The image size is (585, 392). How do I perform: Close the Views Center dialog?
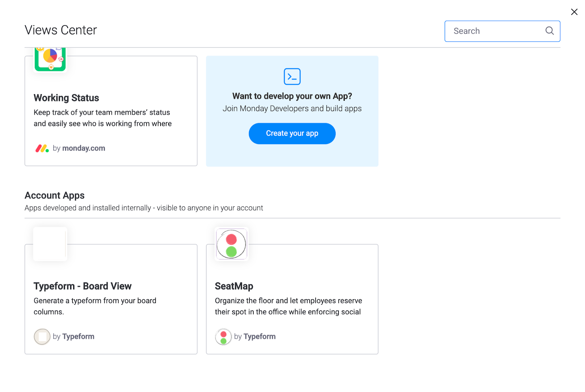574,12
